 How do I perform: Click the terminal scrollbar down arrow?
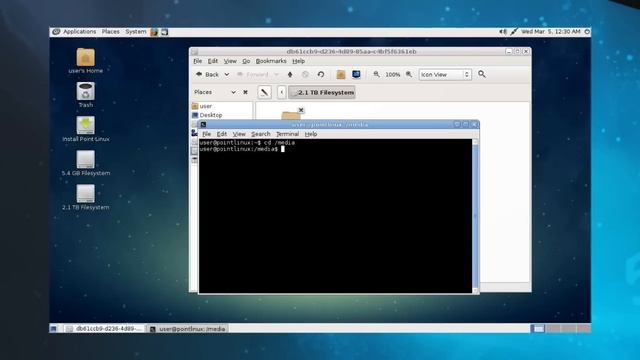point(475,291)
